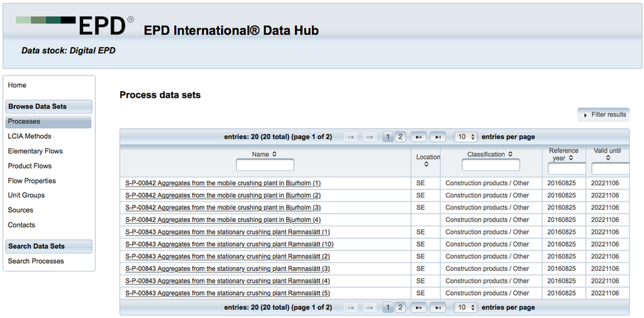
Task: Go to next page in bottom paginator
Action: point(418,307)
